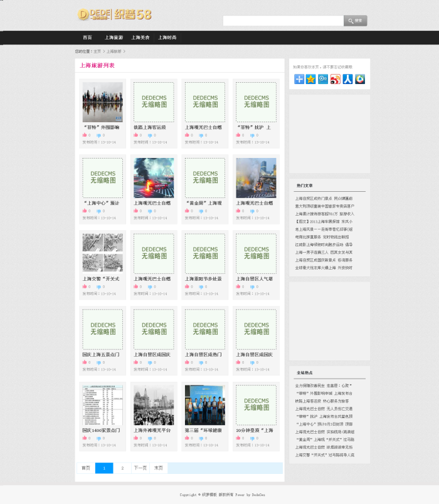Image resolution: width=439 pixels, height=504 pixels.
Task: Jump to 末页 last page
Action: pyautogui.click(x=158, y=468)
